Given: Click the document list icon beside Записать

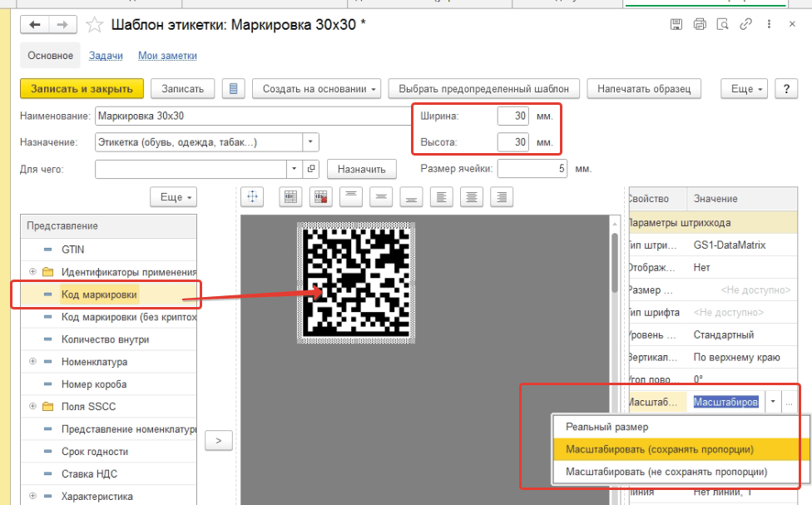Looking at the screenshot, I should point(234,89).
